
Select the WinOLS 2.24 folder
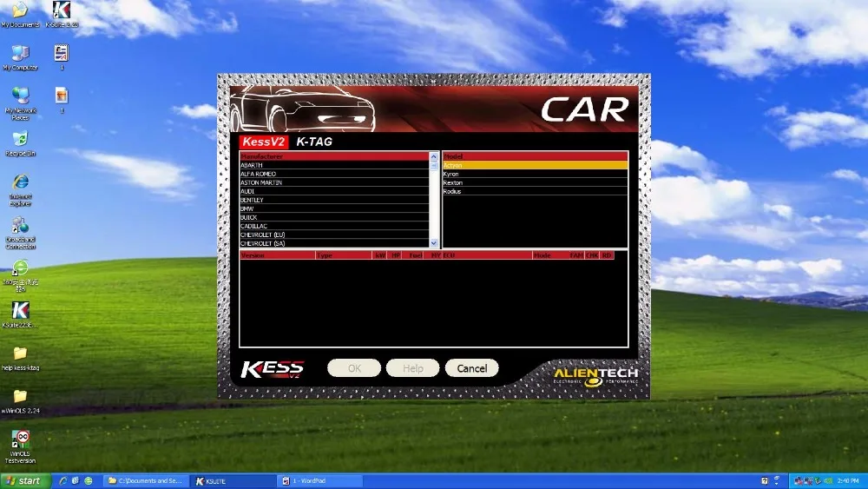20,401
